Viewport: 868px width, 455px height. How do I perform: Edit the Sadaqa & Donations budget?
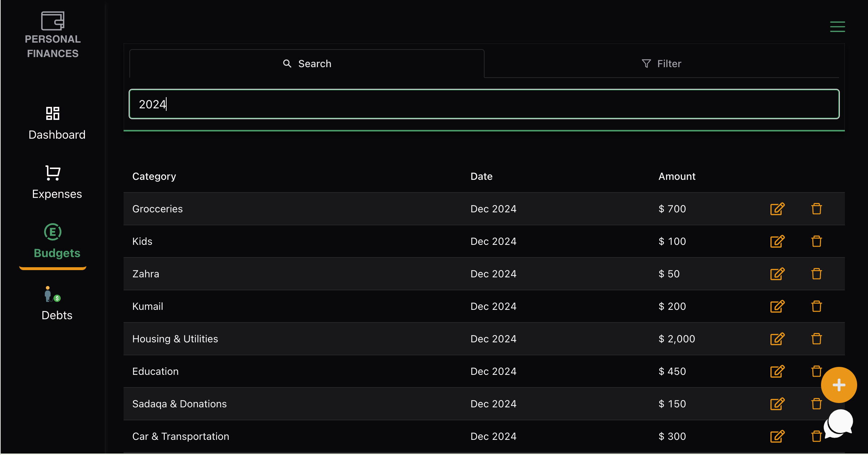[x=777, y=404]
